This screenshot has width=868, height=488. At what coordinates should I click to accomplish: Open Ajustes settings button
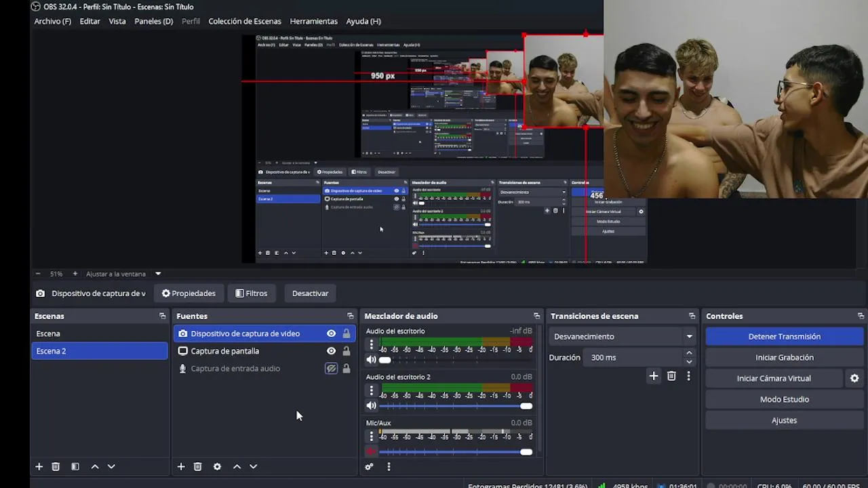[x=785, y=420]
